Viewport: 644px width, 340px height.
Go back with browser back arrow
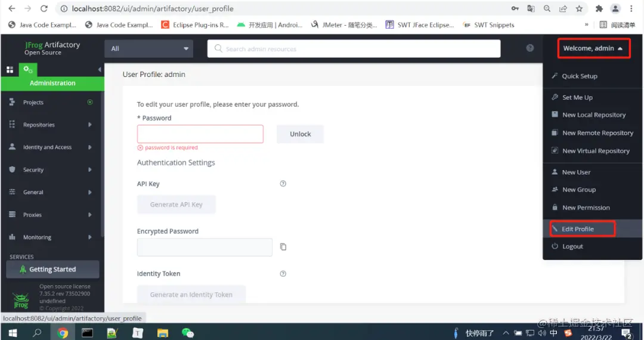11,8
